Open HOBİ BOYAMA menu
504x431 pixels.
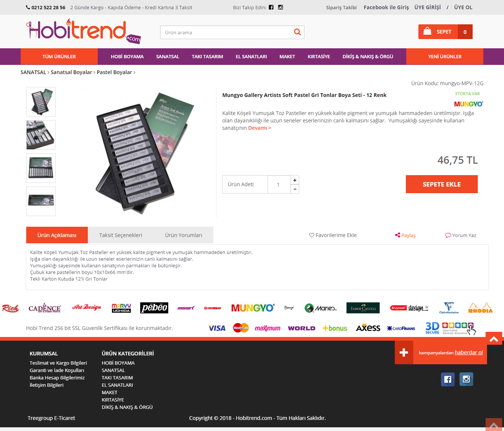click(x=127, y=57)
